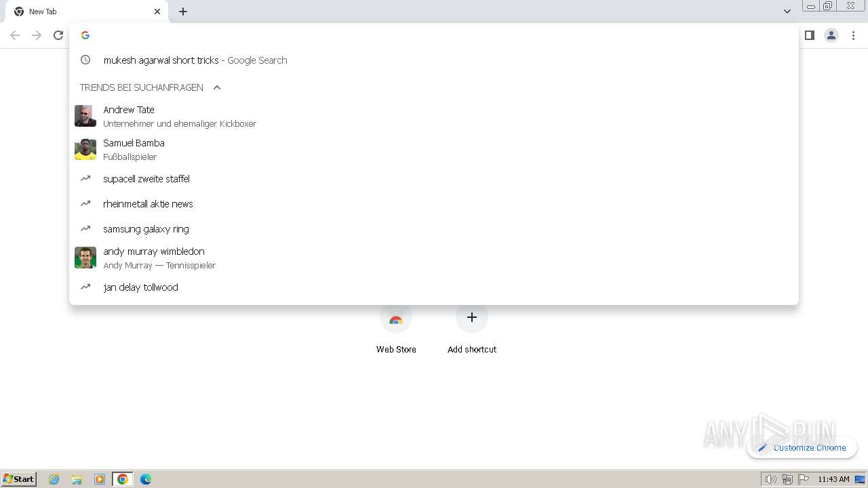The image size is (868, 488).
Task: Click Andy Murray's thumbnail photo
Action: point(85,258)
